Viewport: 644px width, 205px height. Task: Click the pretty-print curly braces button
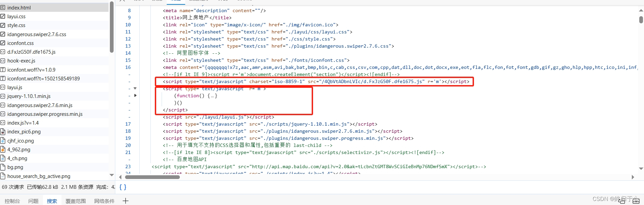123,187
